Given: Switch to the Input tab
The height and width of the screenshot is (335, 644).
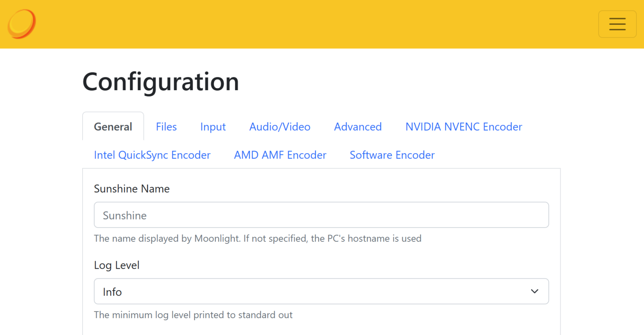Looking at the screenshot, I should (213, 126).
